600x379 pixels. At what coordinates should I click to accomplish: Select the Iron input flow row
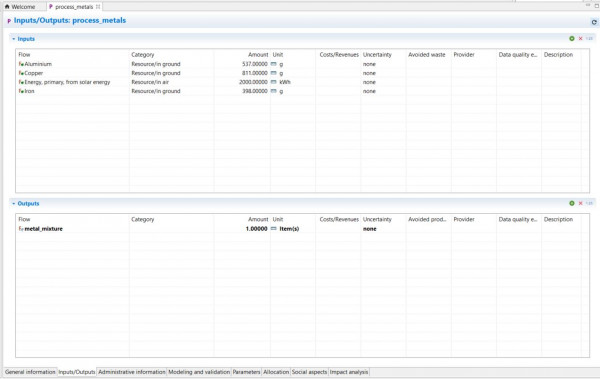[302, 91]
